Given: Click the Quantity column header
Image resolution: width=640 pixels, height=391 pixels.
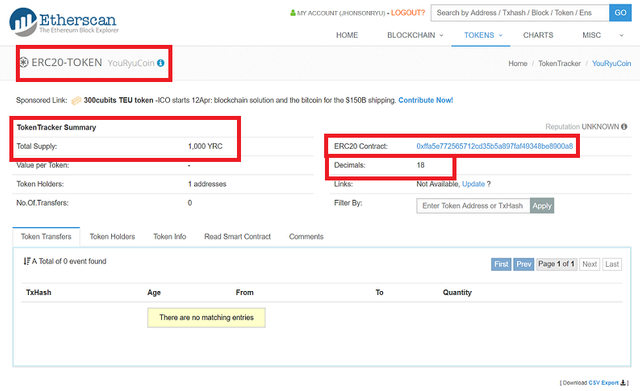Looking at the screenshot, I should pyautogui.click(x=457, y=293).
